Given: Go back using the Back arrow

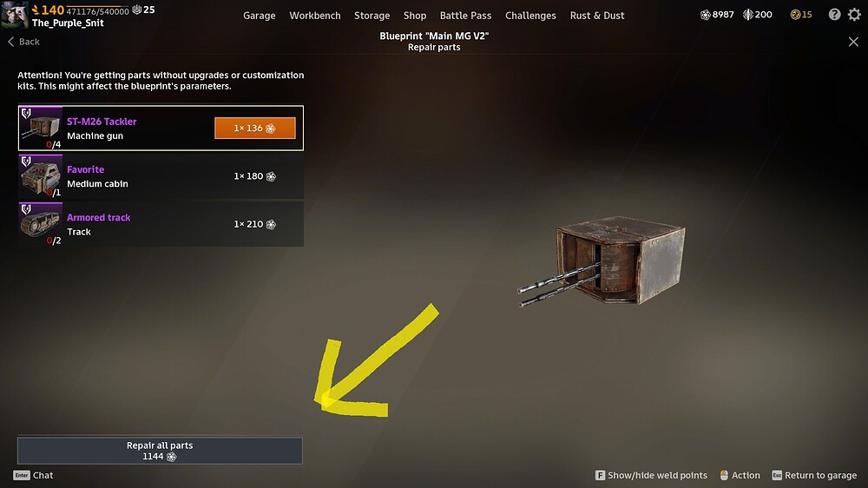Looking at the screenshot, I should tap(23, 42).
